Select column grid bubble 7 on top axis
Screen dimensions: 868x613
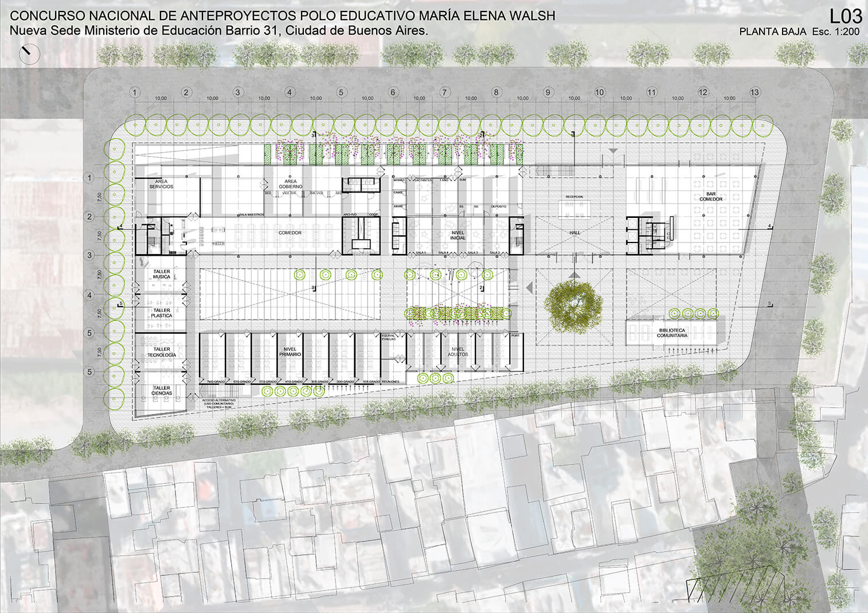pos(444,92)
